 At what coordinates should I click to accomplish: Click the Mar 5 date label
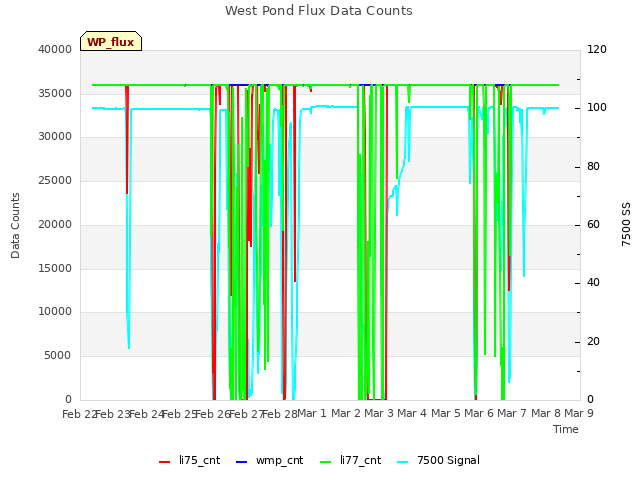coord(446,413)
